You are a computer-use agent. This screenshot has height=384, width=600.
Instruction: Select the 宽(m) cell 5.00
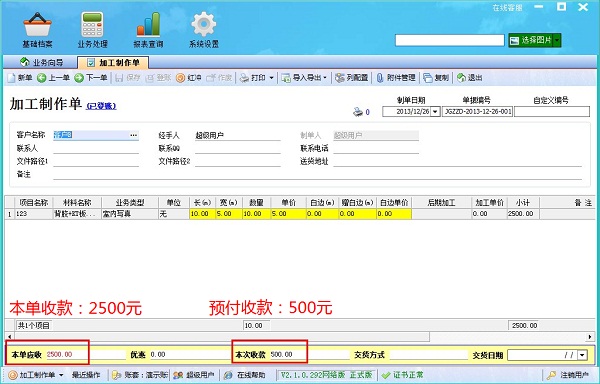(229, 214)
